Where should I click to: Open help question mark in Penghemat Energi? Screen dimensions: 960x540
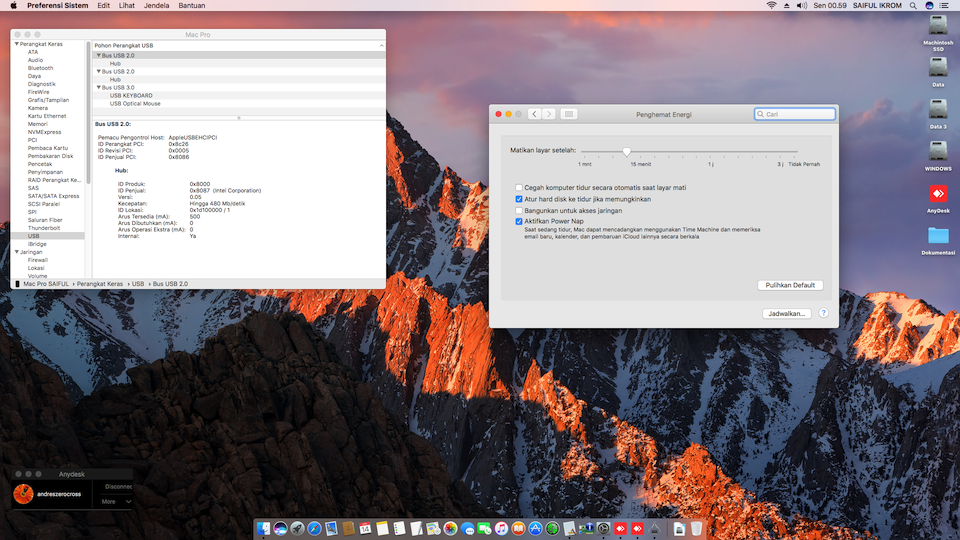[x=823, y=313]
